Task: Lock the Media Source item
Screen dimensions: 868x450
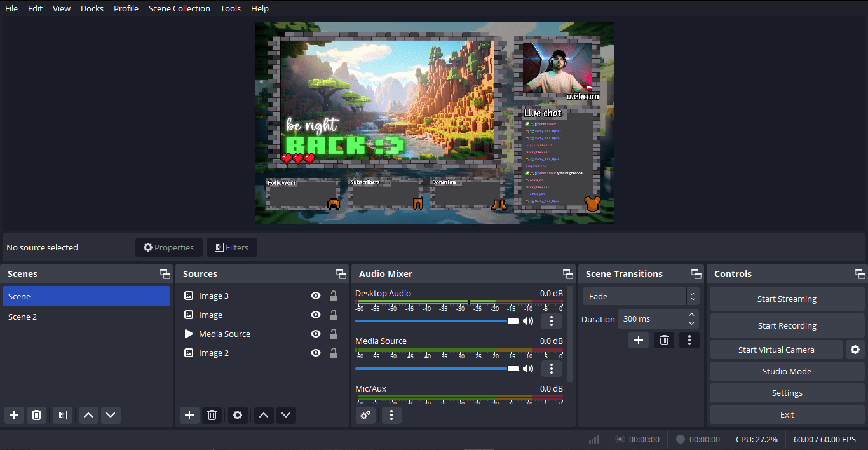Action: click(x=334, y=334)
